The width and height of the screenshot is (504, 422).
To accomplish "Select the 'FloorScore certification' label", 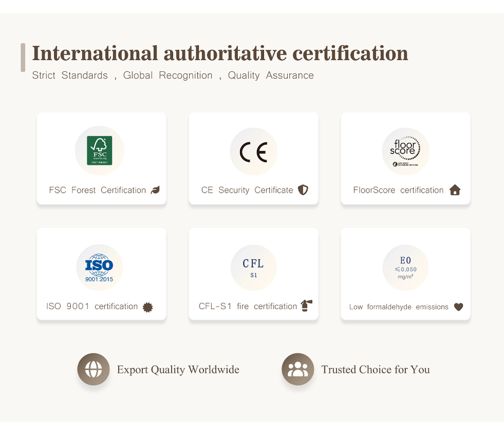I will point(398,191).
